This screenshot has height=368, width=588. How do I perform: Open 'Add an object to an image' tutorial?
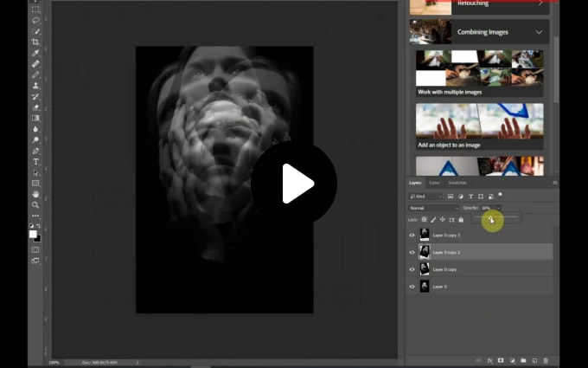(480, 126)
